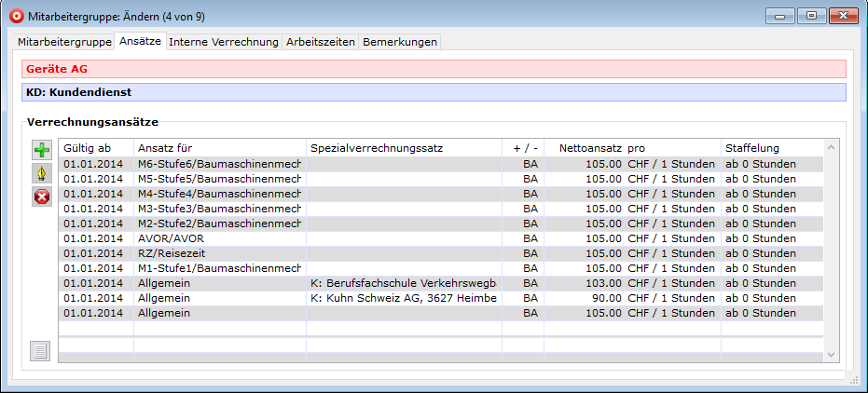Image resolution: width=868 pixels, height=393 pixels.
Task: Click the application icon in title bar
Action: click(x=13, y=16)
